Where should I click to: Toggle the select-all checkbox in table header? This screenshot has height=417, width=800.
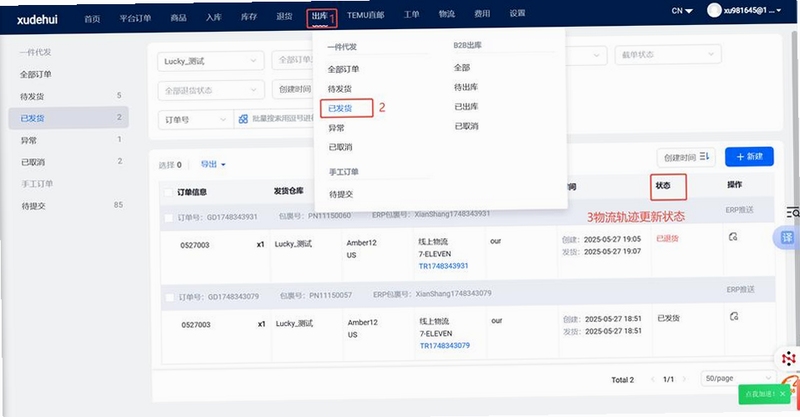click(168, 192)
